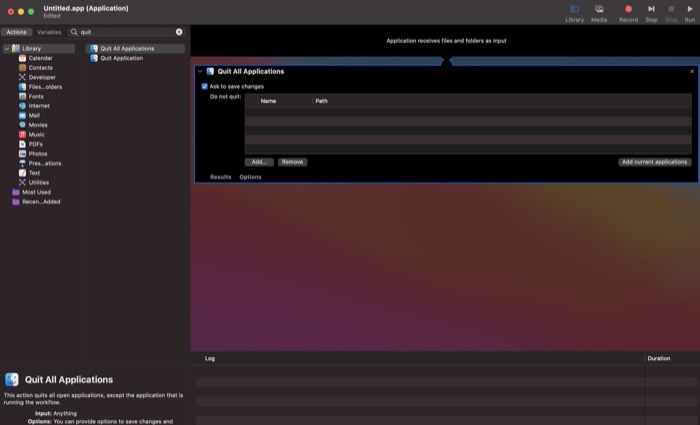Click the Quit All Applications description icon

(x=12, y=379)
